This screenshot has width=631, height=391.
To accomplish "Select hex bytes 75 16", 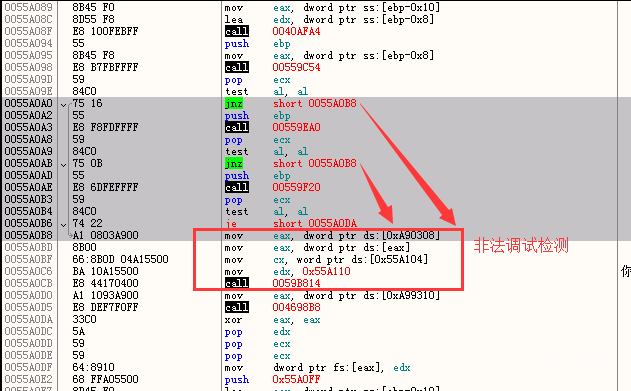I will 87,103.
